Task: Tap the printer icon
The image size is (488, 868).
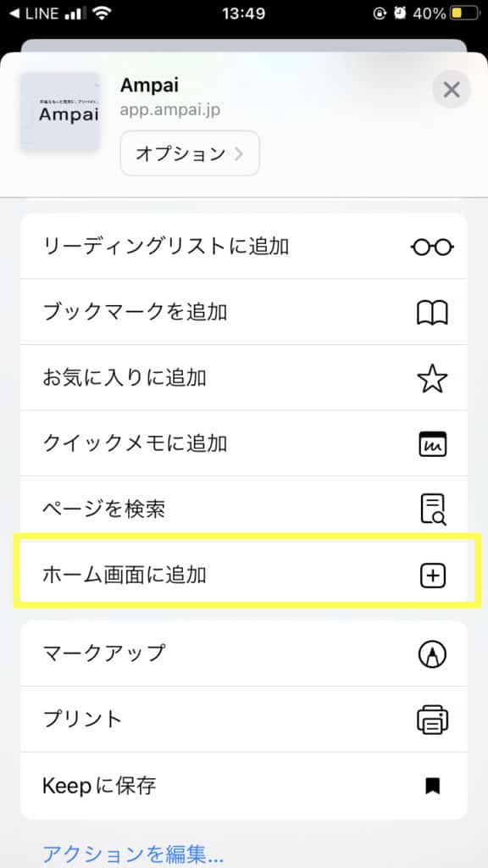Action: (x=432, y=720)
